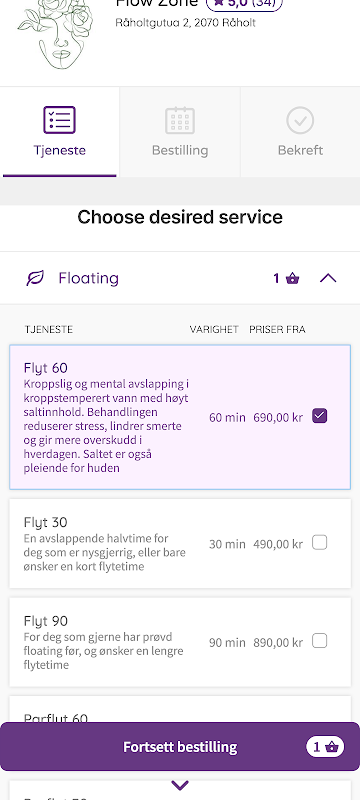Check the Flyt 90 checkbox
The height and width of the screenshot is (800, 360).
point(320,641)
